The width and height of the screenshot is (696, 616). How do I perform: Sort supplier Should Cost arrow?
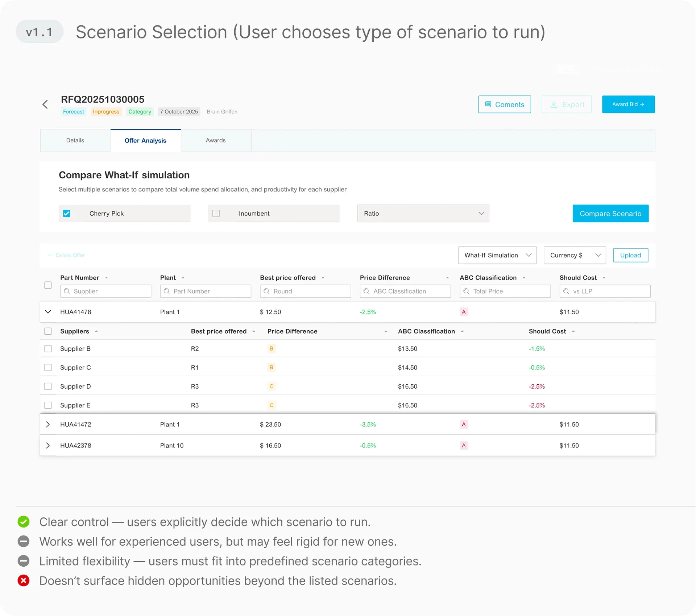(x=573, y=331)
